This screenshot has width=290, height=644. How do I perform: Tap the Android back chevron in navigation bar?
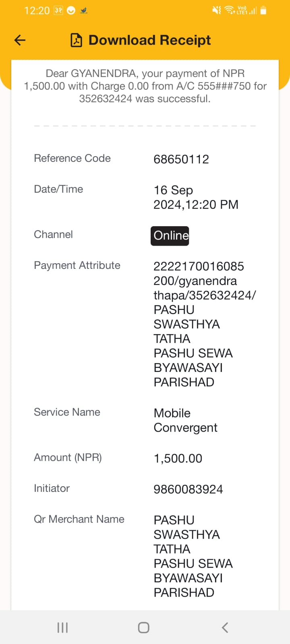pyautogui.click(x=225, y=627)
